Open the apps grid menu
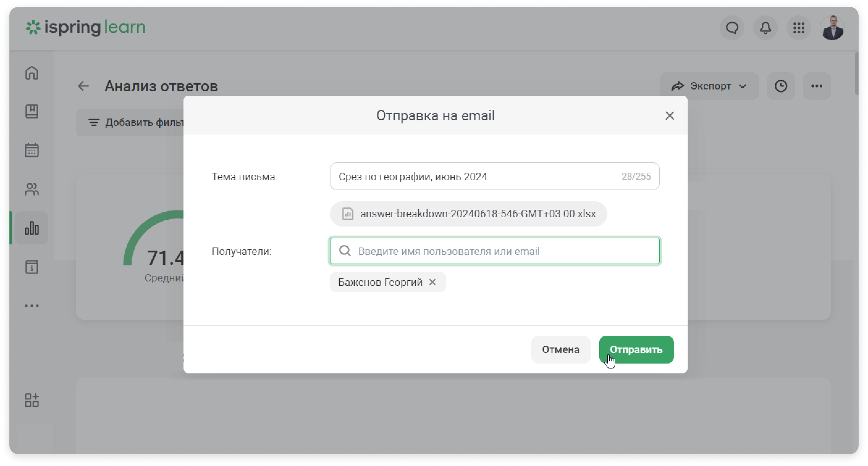 coord(798,28)
